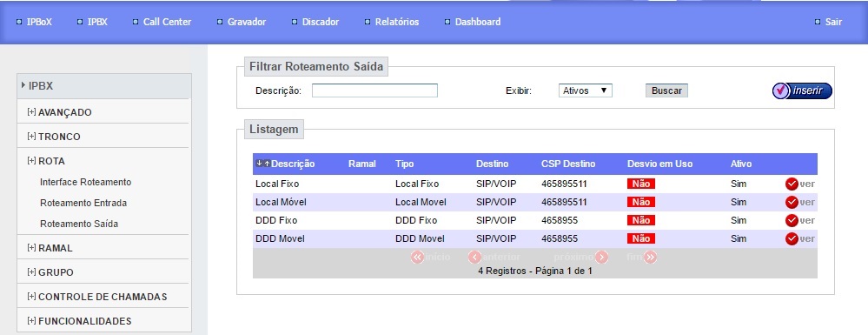Click the Destino column header
Image resolution: width=868 pixels, height=335 pixels.
point(492,164)
